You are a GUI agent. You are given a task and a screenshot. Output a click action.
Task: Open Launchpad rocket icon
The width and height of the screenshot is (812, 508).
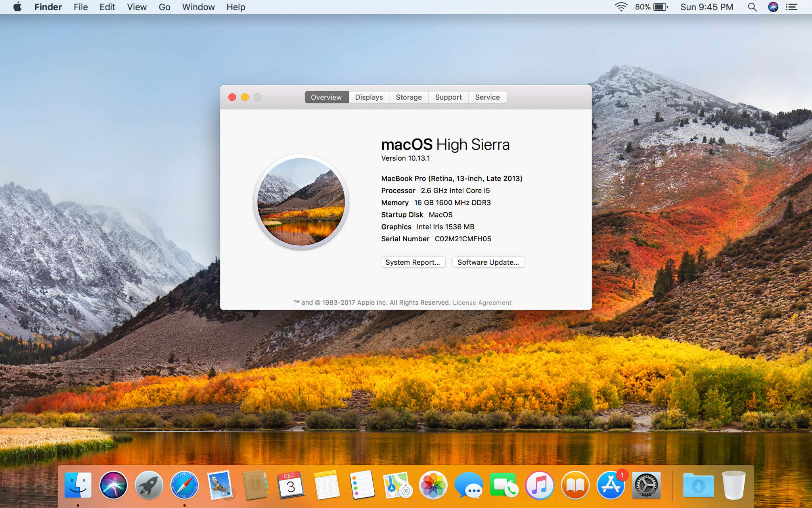click(x=149, y=485)
